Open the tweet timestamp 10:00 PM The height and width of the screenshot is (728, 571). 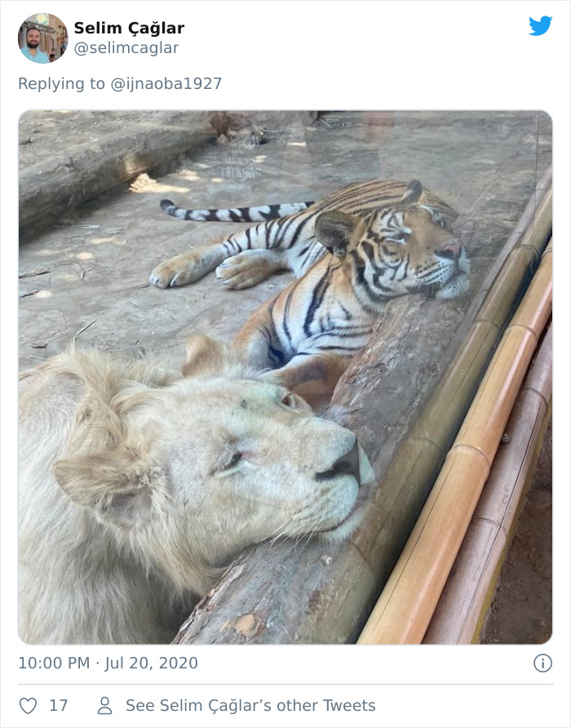click(54, 663)
